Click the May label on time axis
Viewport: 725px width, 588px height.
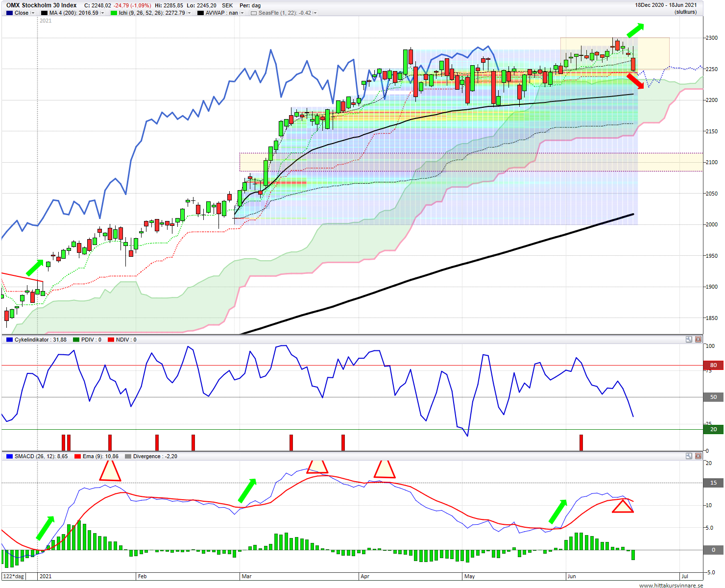click(x=469, y=576)
